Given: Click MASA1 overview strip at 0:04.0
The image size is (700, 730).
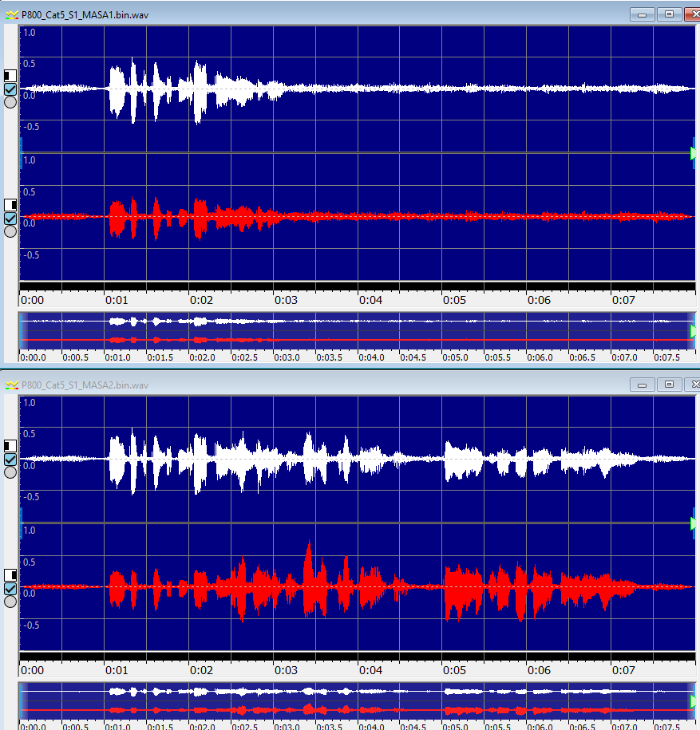Looking at the screenshot, I should coord(370,329).
